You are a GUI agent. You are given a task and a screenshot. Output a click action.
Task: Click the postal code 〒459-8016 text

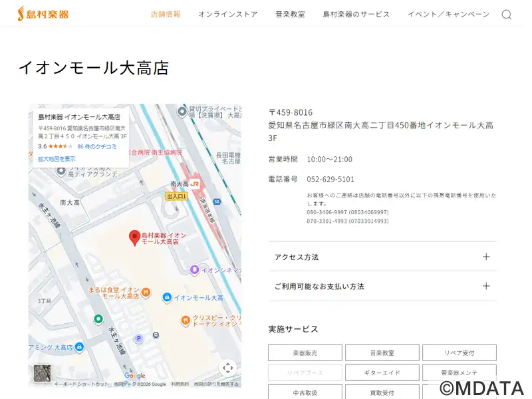(291, 112)
